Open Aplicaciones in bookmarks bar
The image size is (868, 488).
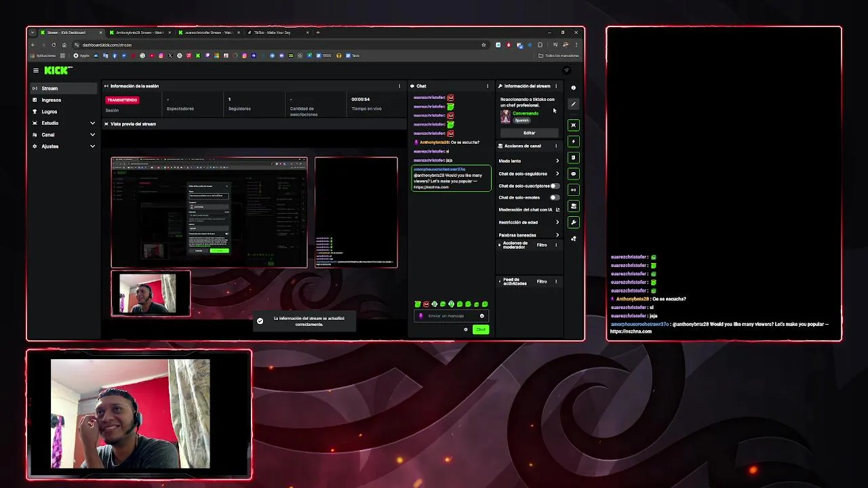click(43, 56)
